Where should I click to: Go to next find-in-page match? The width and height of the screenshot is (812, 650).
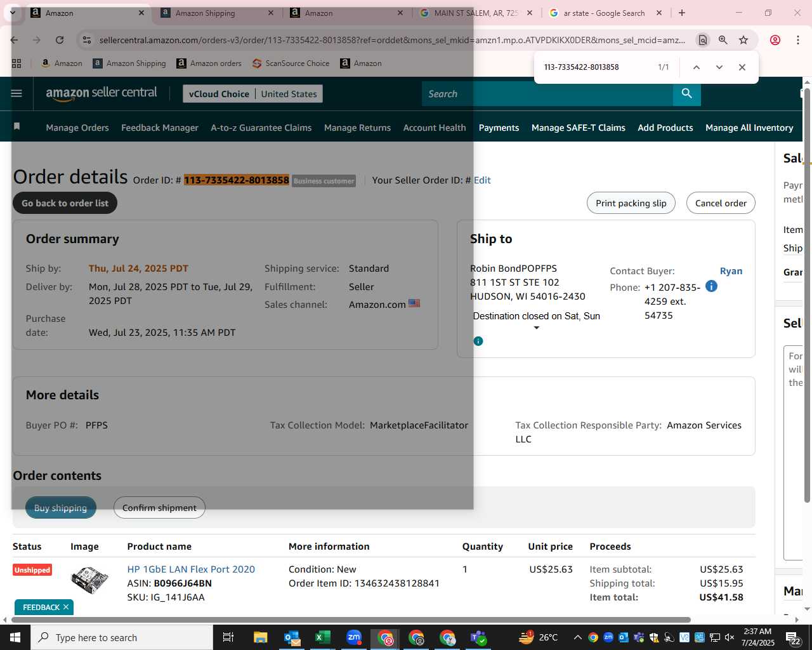click(719, 67)
